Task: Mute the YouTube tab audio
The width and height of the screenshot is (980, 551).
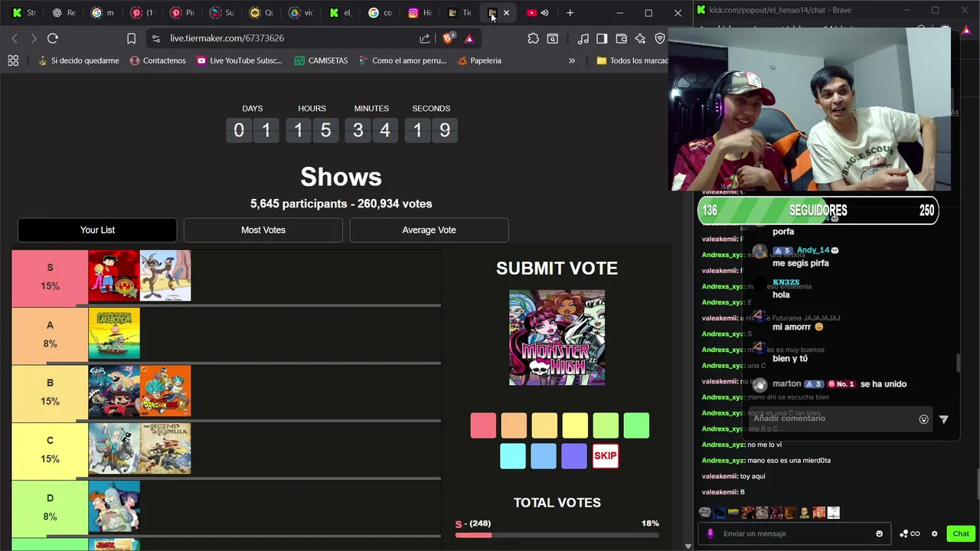Action: (x=544, y=13)
